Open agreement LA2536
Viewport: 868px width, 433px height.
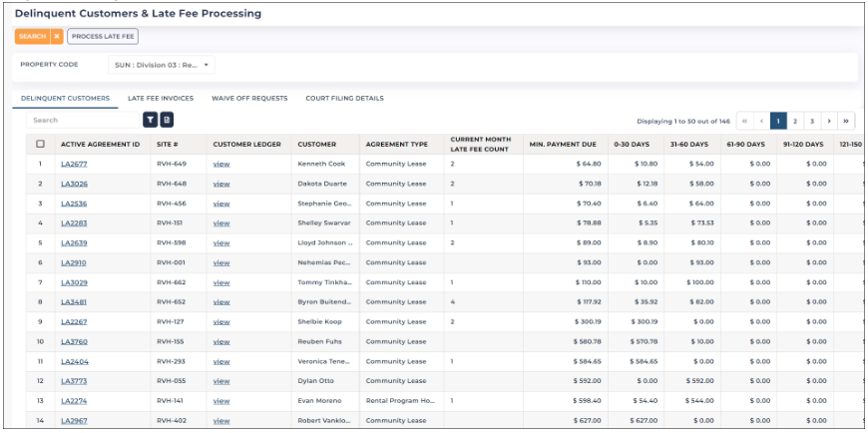click(74, 204)
